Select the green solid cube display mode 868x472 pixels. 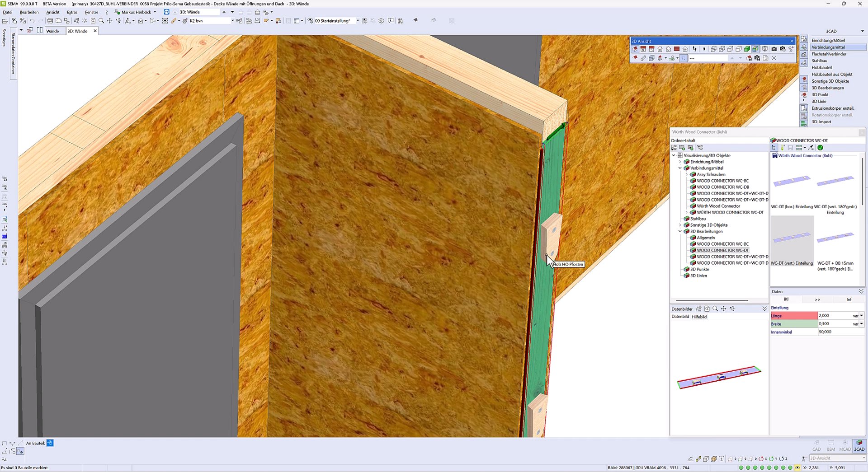[747, 49]
